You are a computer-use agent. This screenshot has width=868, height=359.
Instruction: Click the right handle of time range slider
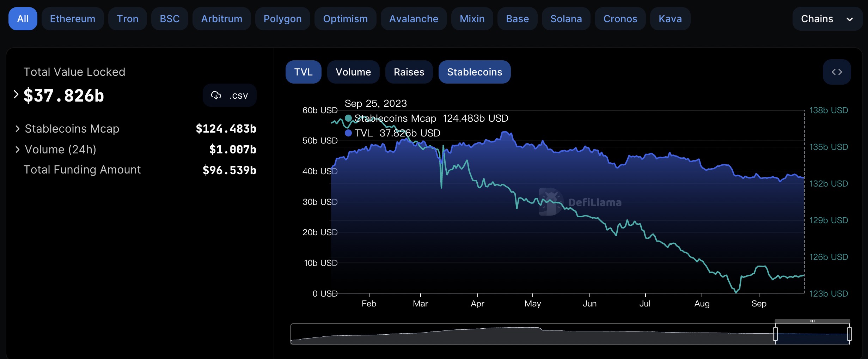point(849,334)
